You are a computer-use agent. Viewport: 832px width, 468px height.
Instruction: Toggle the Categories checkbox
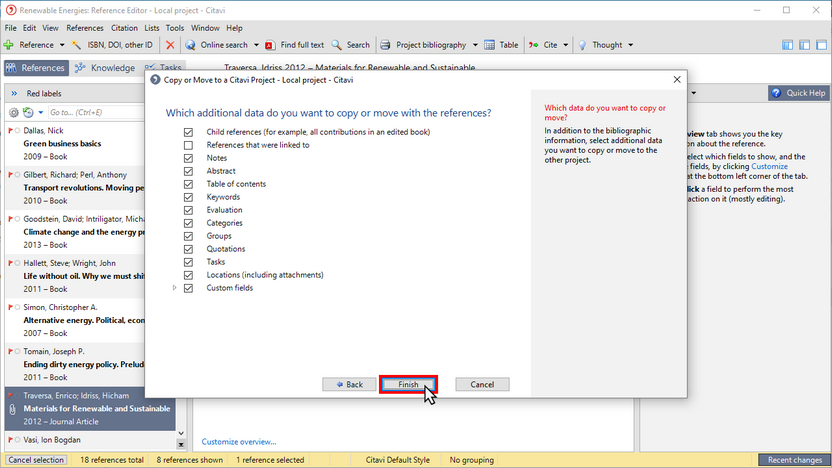coord(188,223)
